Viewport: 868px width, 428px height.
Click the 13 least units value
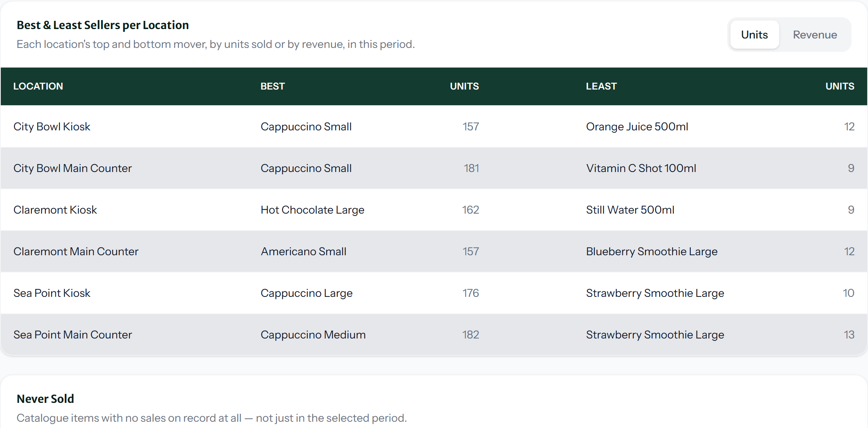849,335
